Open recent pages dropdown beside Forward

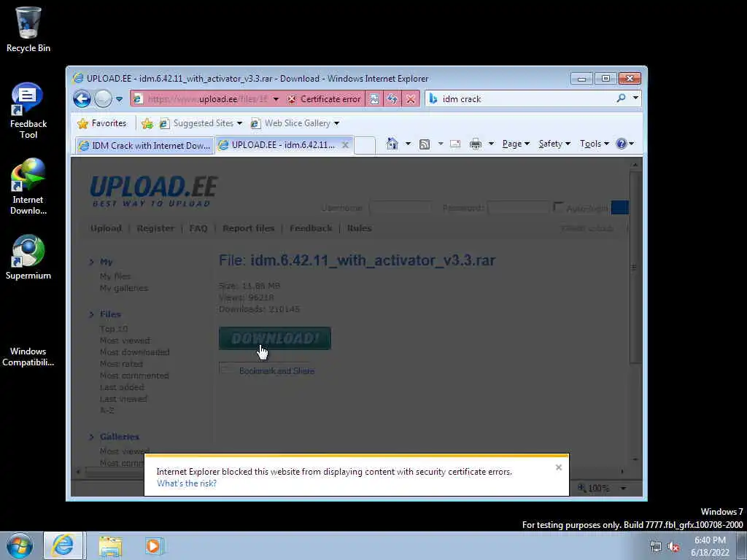(x=119, y=99)
